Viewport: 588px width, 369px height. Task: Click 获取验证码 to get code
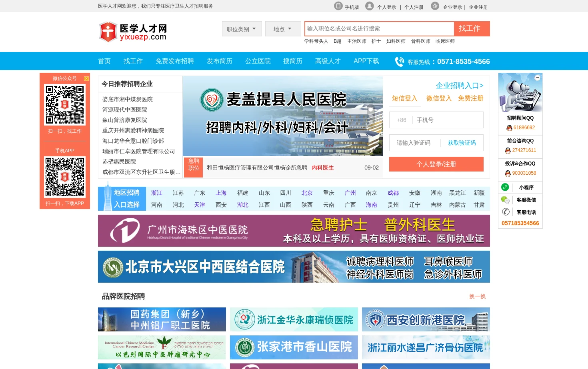pos(462,143)
